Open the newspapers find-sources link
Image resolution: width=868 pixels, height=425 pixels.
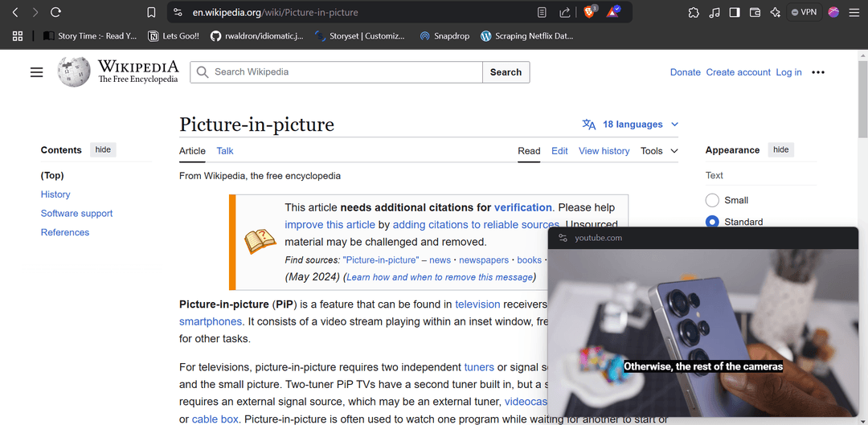pyautogui.click(x=484, y=260)
